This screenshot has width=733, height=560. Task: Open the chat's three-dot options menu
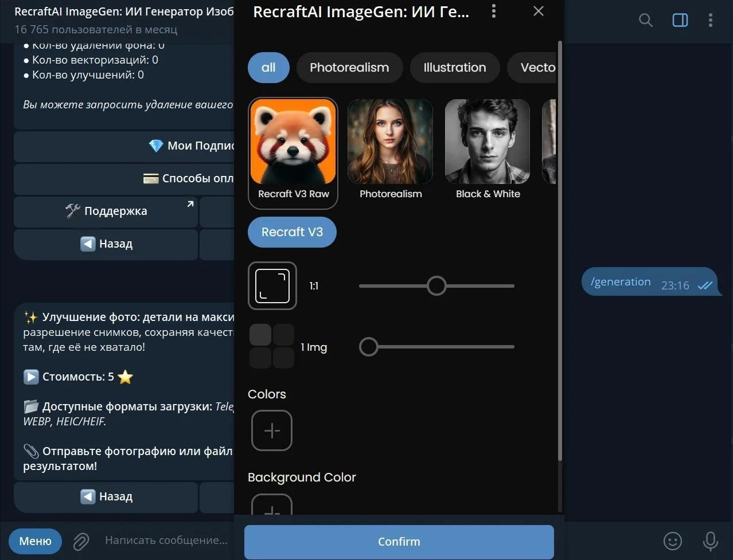[711, 21]
